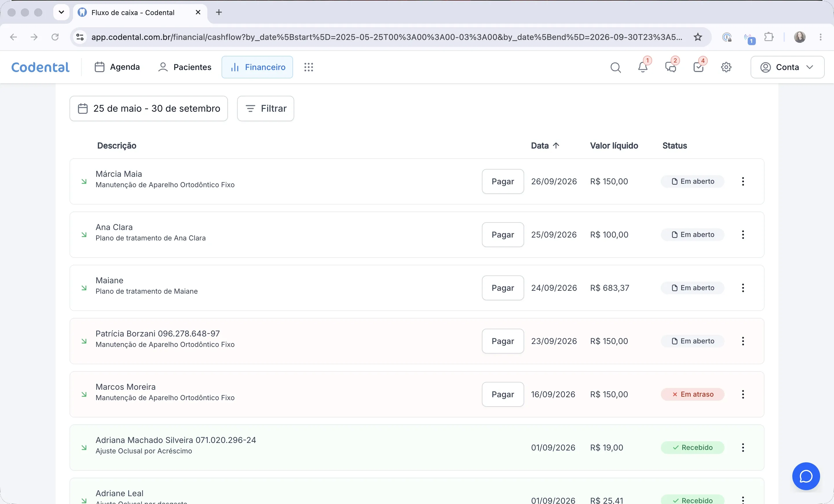Open the support chat bubble

point(806,476)
